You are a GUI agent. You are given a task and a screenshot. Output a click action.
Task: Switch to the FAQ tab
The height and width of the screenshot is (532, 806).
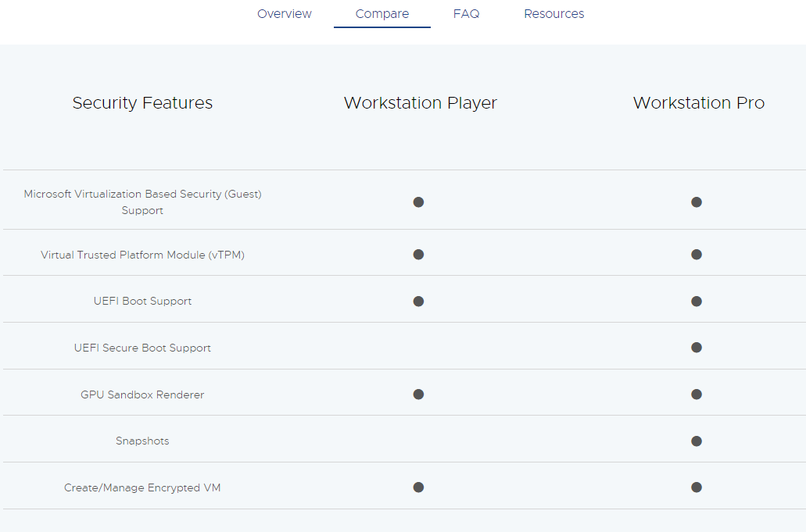466,14
